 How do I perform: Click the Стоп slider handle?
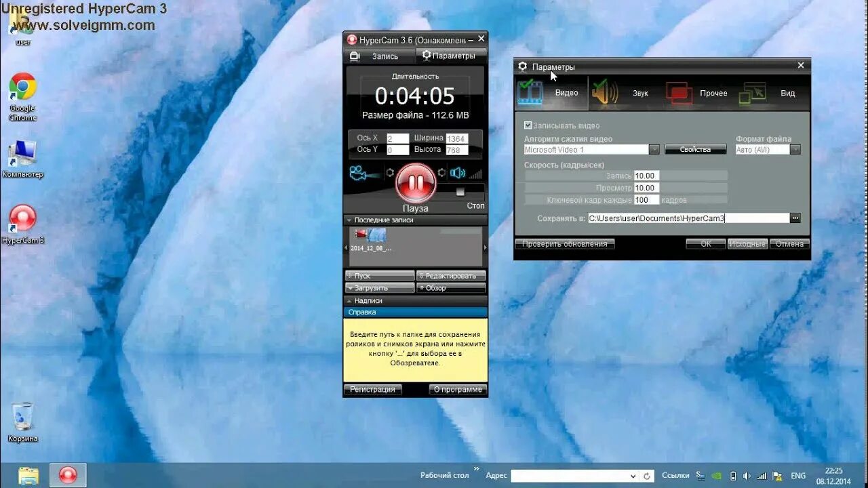(460, 192)
